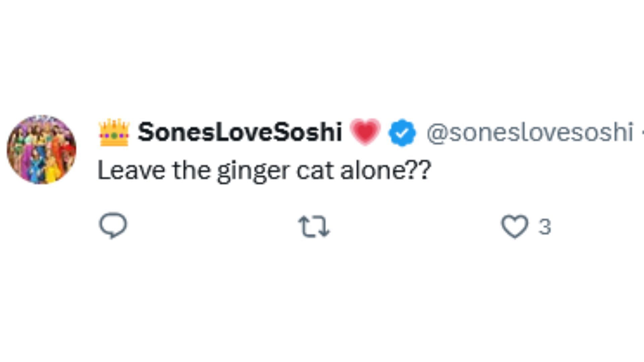Screen dimensions: 644x362
Task: Click "alone??" at the tweet's end
Action: (385, 171)
